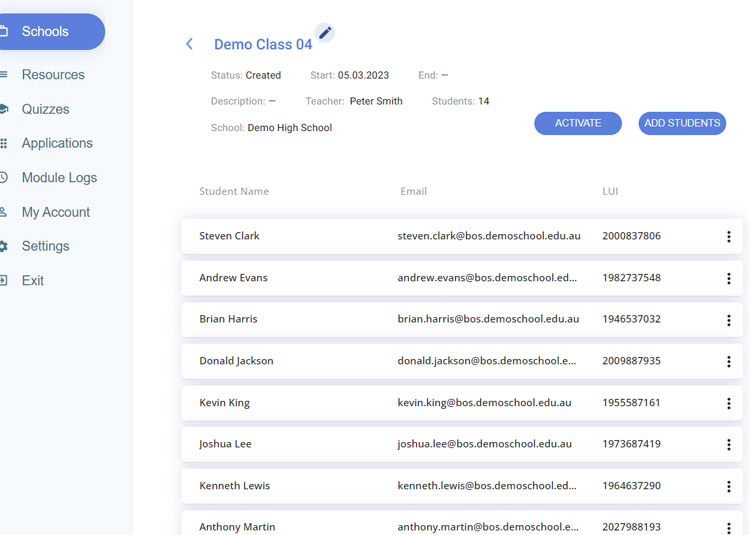This screenshot has width=750, height=535.
Task: Click the Applications grid icon
Action: pyautogui.click(x=4, y=143)
